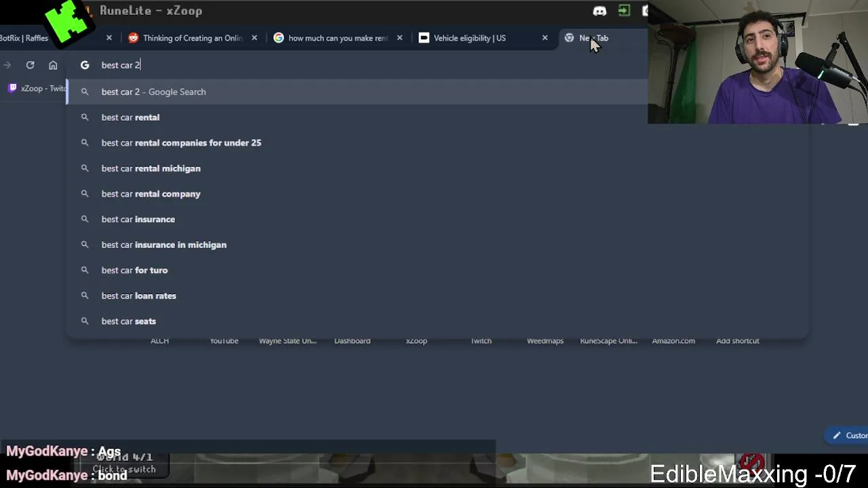Viewport: 868px width, 488px height.
Task: Click the Customize Chrome button
Action: (x=846, y=436)
